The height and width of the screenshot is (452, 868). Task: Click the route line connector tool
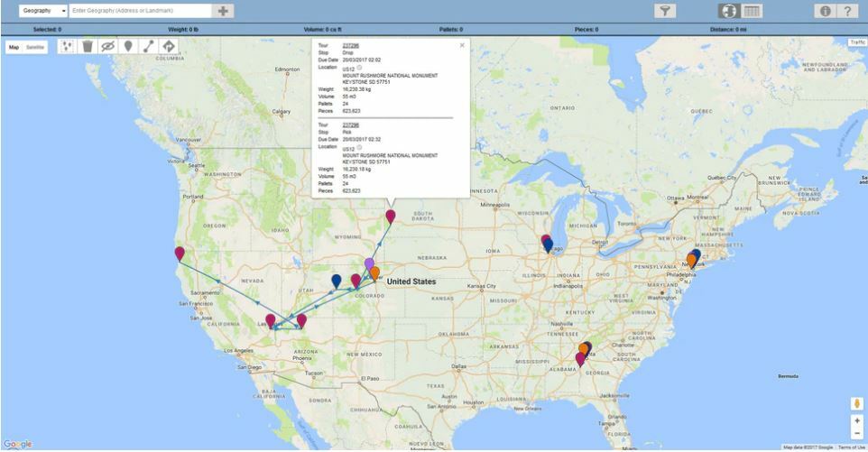pos(149,46)
